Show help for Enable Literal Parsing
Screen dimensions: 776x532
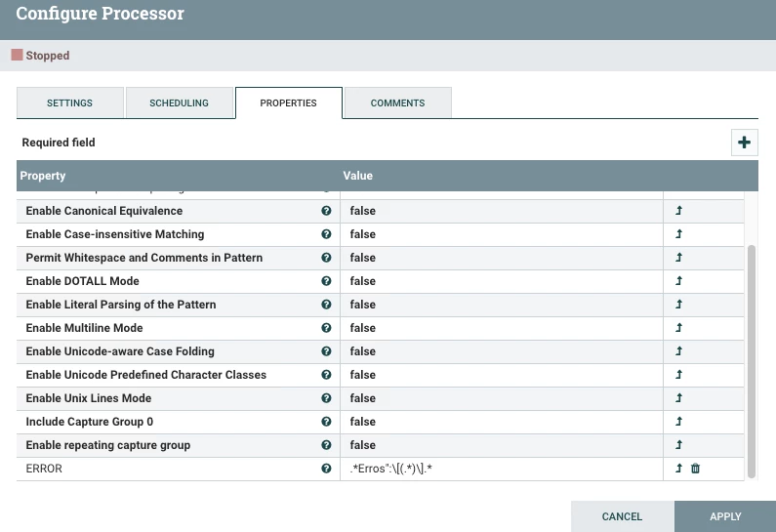(326, 305)
